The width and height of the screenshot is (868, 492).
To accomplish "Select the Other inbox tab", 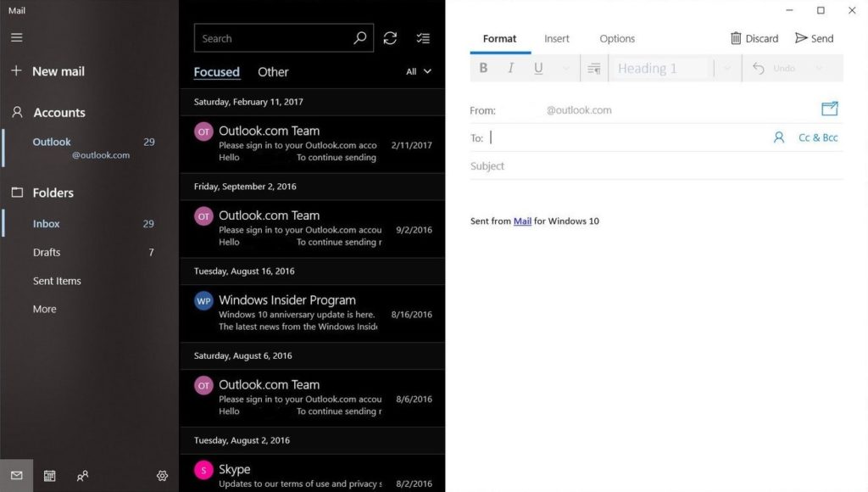I will [273, 72].
